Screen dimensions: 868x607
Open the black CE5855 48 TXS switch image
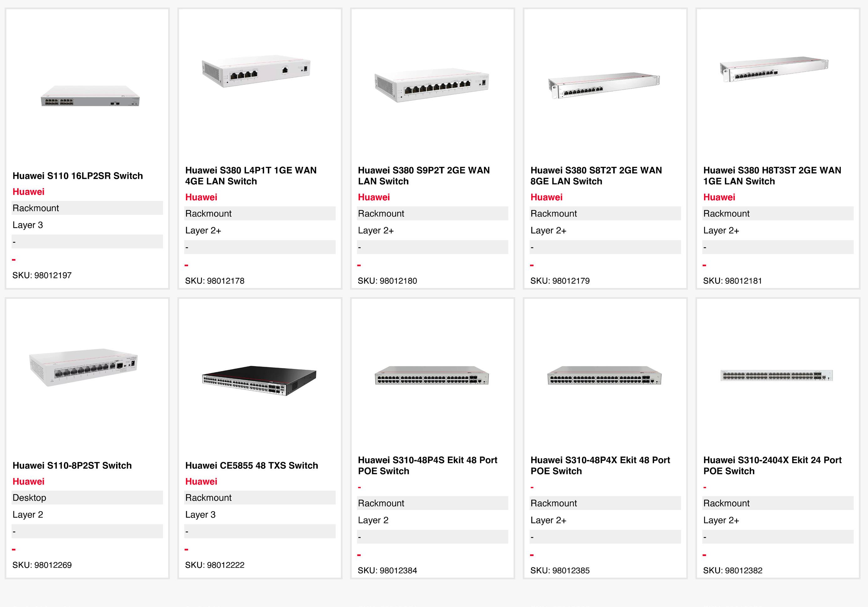259,380
